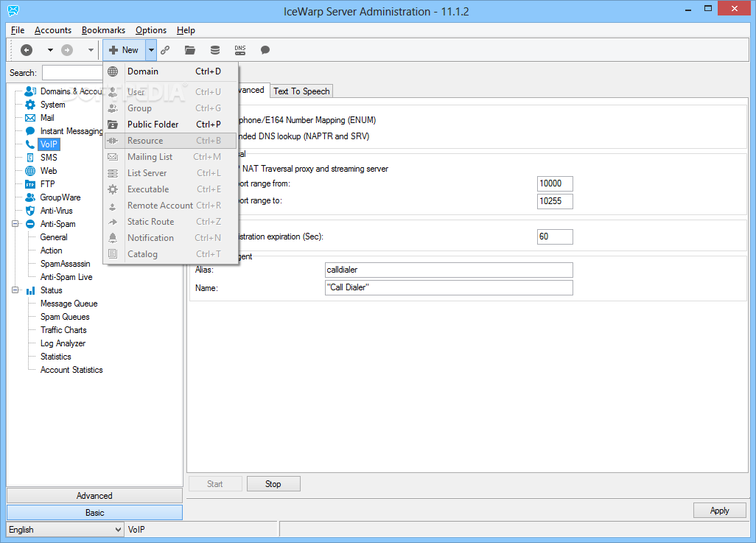This screenshot has height=543, width=756.
Task: Collapse the Status tree node
Action: (15, 290)
